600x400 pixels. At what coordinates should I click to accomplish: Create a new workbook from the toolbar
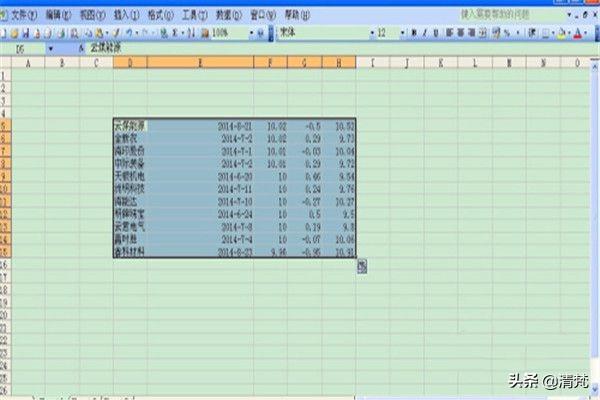point(3,33)
